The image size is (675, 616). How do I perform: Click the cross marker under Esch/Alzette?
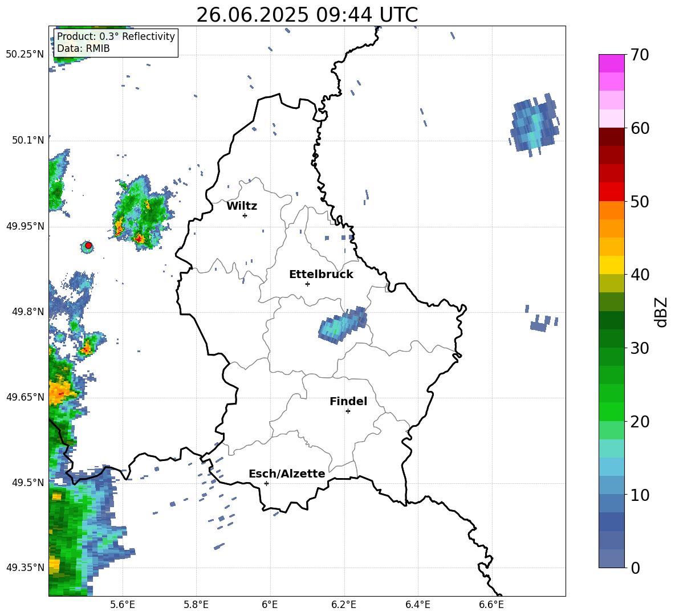(266, 483)
